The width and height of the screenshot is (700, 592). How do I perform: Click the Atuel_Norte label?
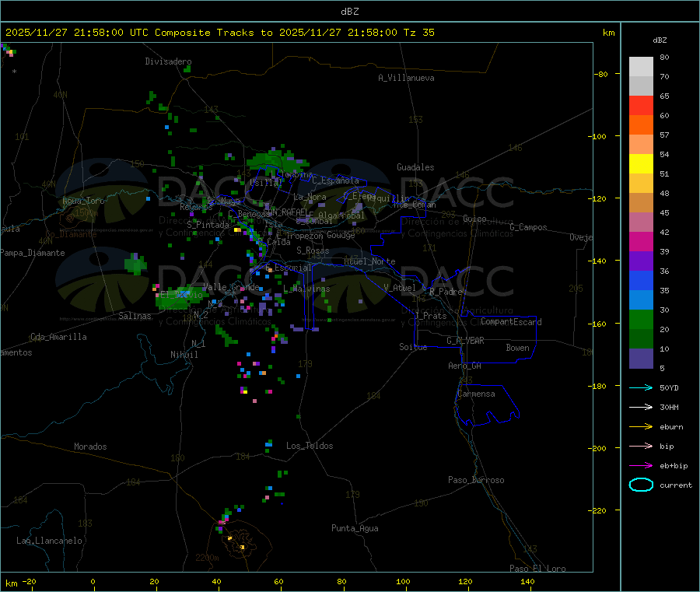coord(369,261)
